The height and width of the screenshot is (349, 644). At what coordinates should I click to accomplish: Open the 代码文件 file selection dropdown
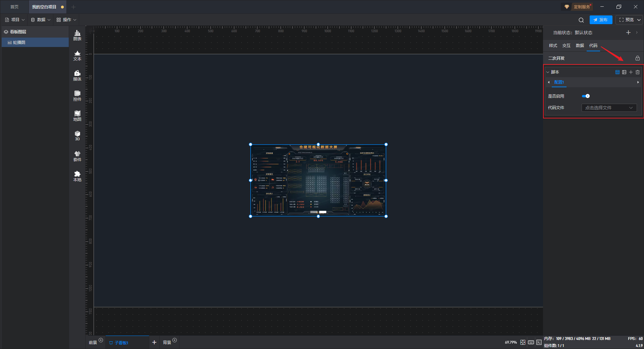[608, 108]
